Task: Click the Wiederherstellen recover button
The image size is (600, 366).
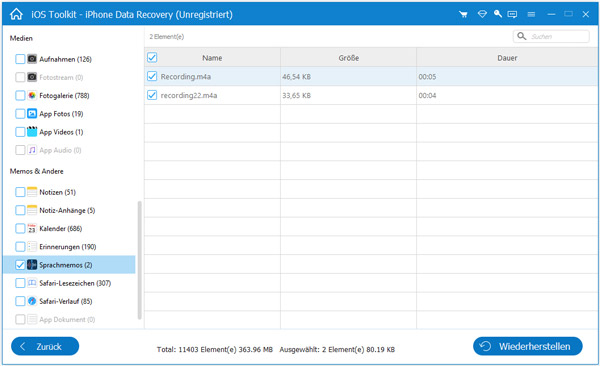Action: pyautogui.click(x=528, y=346)
